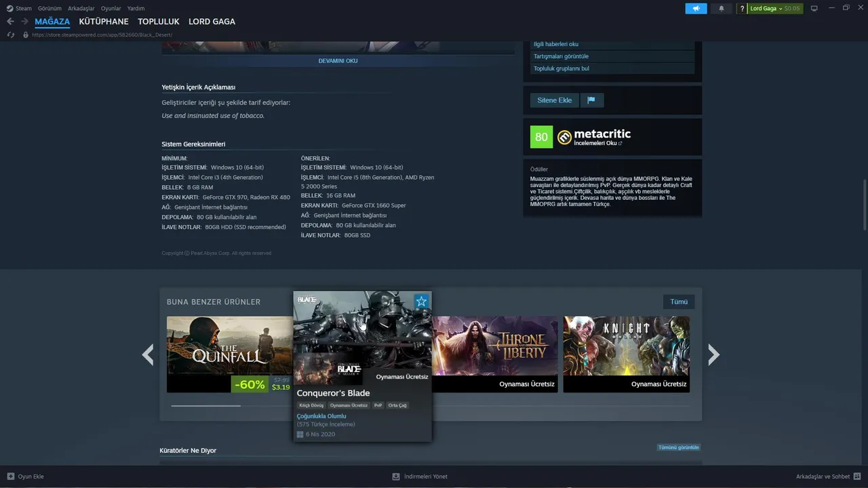The image size is (868, 488).
Task: Go forward with the forward arrow
Action: [x=24, y=22]
